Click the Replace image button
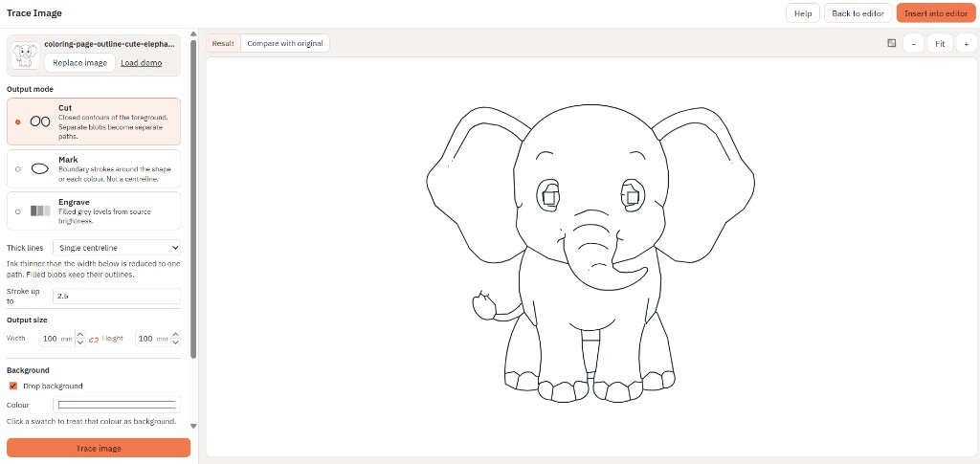Image resolution: width=980 pixels, height=464 pixels. 80,62
